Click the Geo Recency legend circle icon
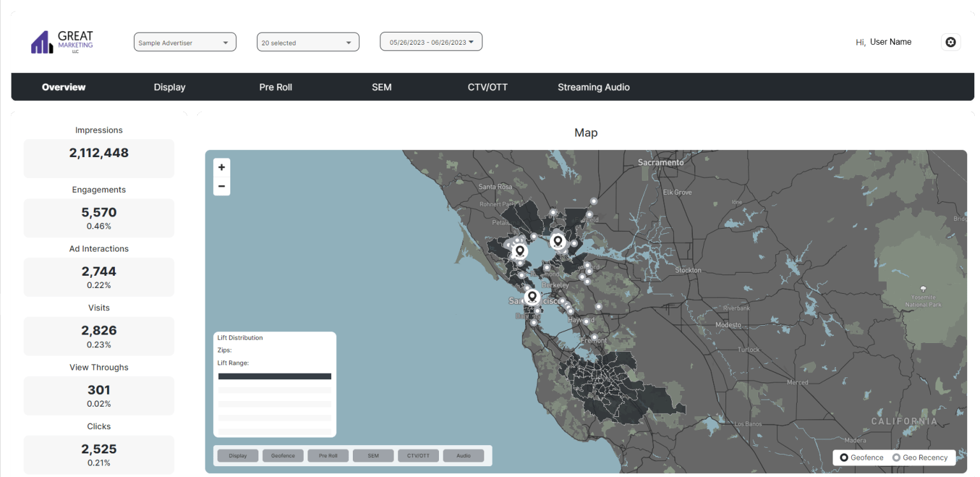This screenshot has height=477, width=980. coord(896,457)
